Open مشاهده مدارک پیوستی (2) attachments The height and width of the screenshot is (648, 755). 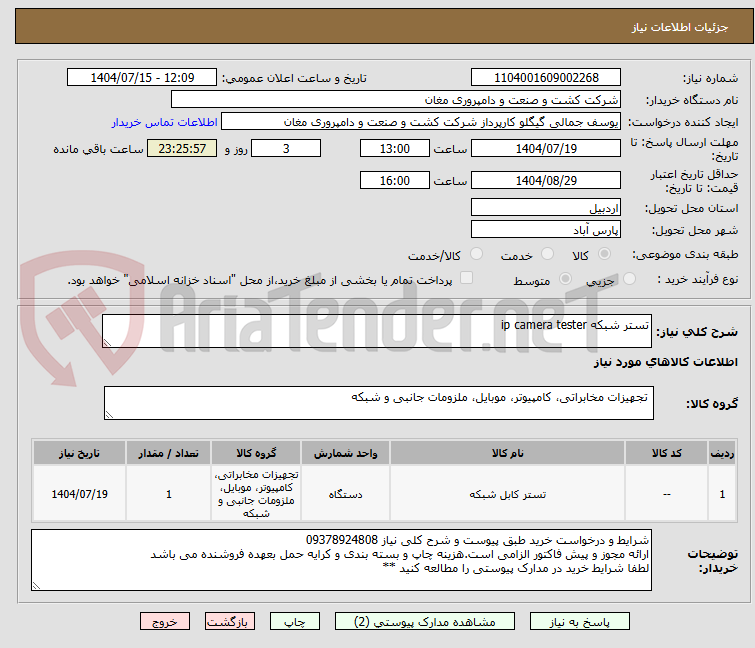(425, 622)
